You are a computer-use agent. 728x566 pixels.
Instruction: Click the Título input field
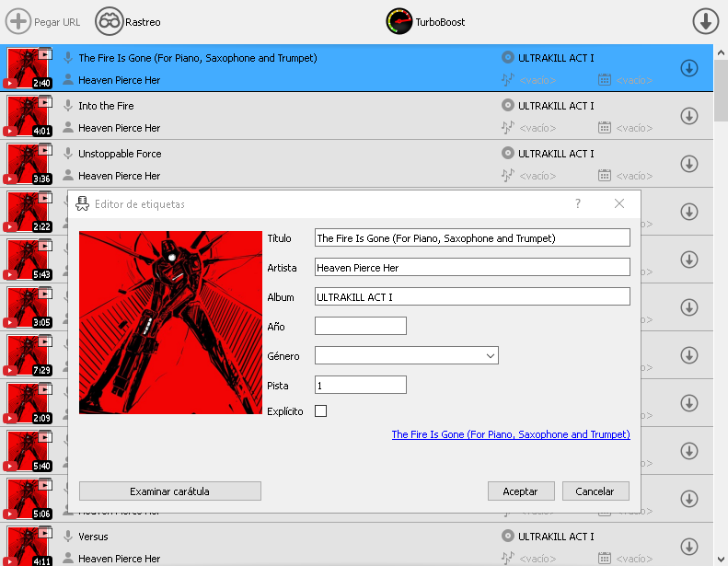click(472, 237)
